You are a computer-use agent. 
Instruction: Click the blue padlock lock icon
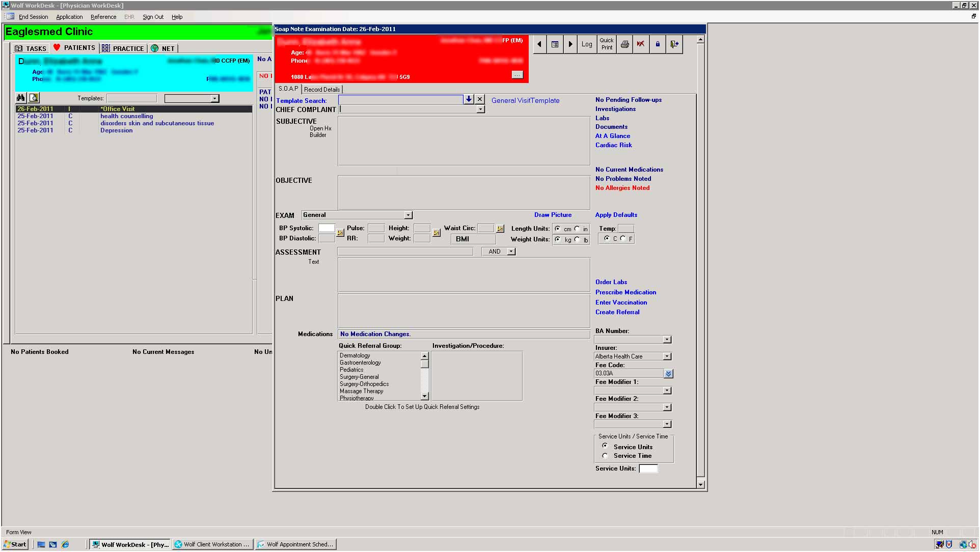[x=658, y=44]
